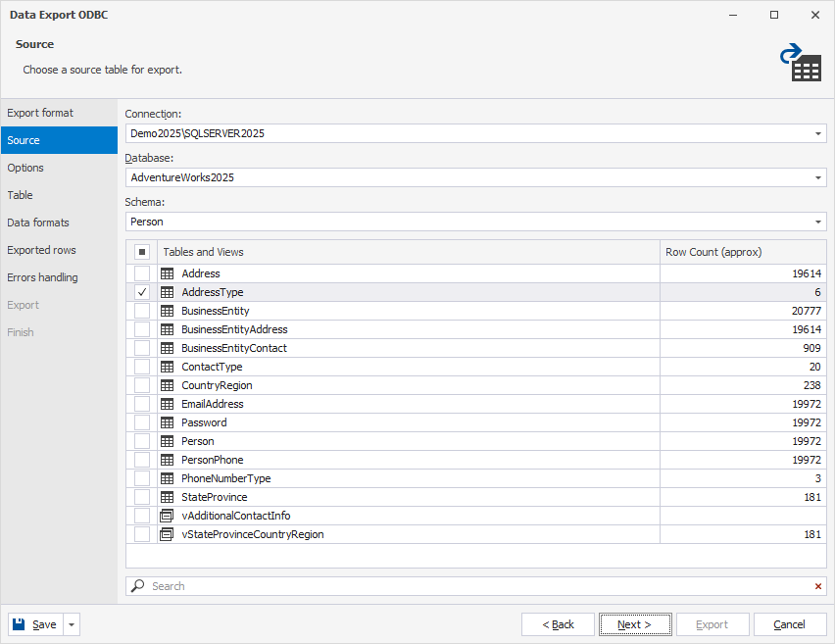Click the data export icon in header
This screenshot has width=835, height=644.
coord(801,63)
